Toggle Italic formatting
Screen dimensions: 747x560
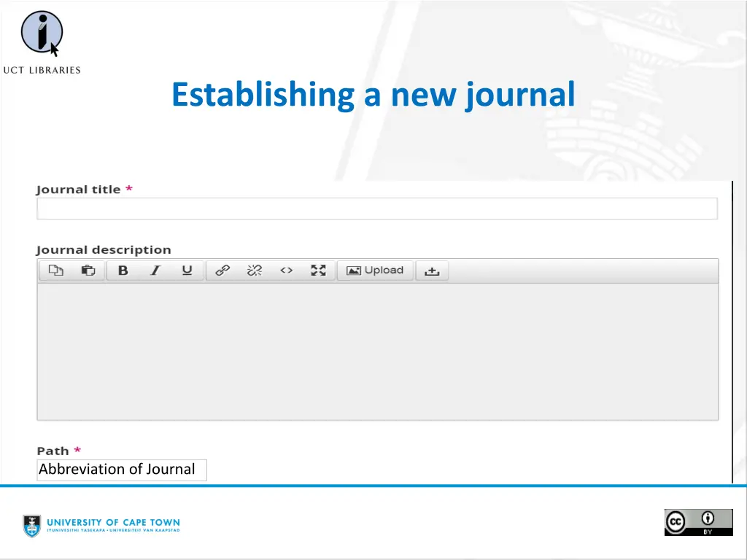coord(155,271)
